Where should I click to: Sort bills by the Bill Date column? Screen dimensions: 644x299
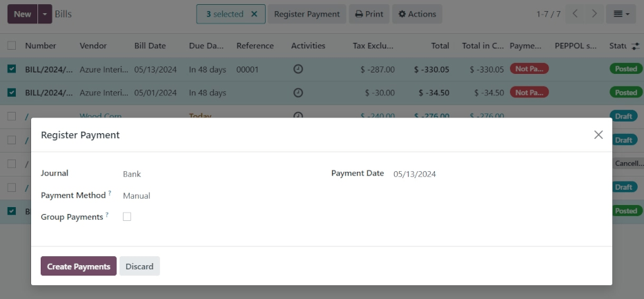[150, 46]
